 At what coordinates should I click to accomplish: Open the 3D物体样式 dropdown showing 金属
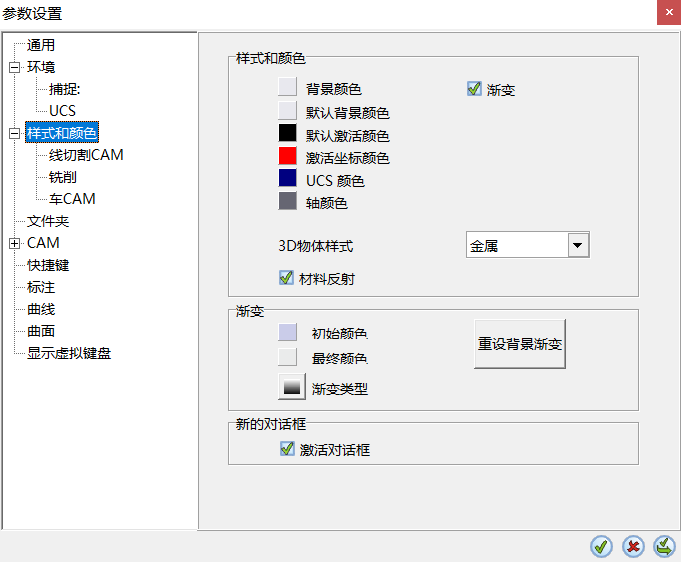[x=527, y=245]
